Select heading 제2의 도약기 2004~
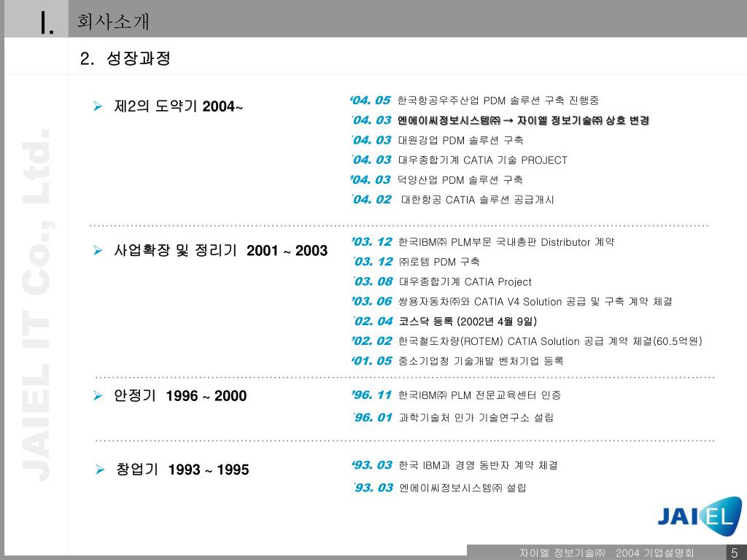This screenshot has width=747, height=560. (x=178, y=106)
